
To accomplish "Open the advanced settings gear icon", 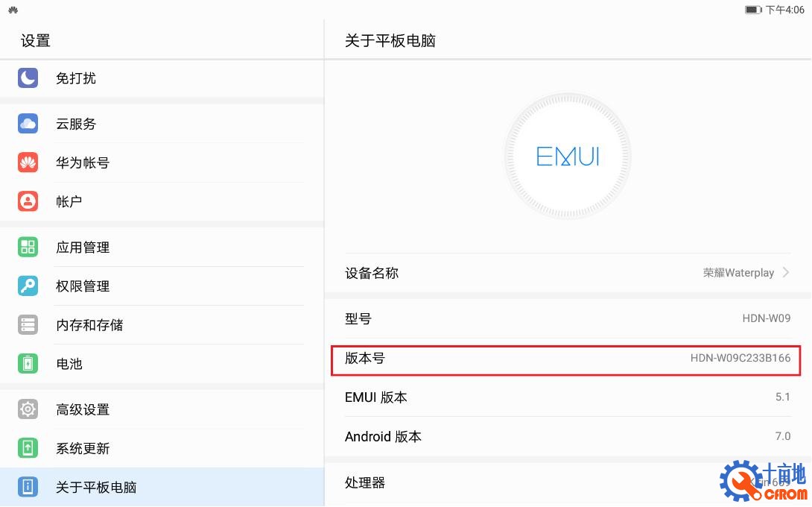I will pos(28,409).
